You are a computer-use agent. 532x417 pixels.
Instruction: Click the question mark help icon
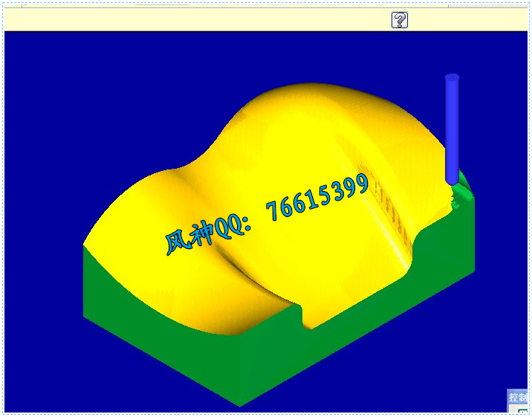[400, 20]
